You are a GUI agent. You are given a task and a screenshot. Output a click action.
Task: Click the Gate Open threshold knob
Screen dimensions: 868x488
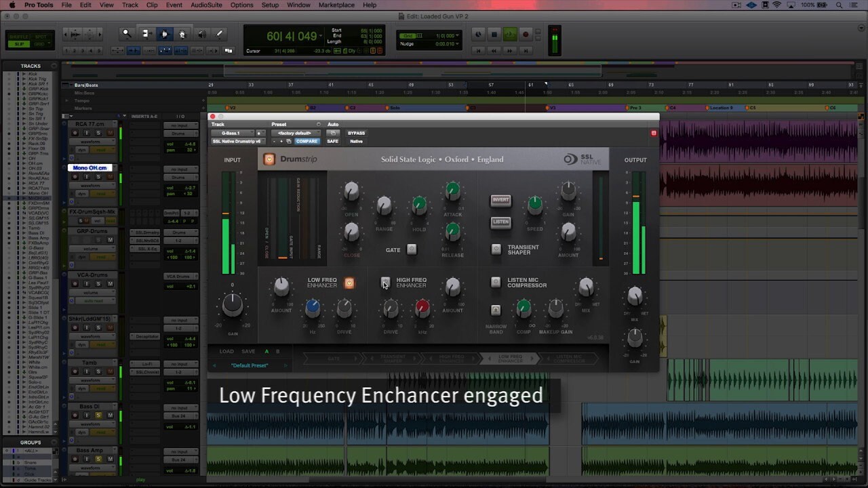[351, 192]
